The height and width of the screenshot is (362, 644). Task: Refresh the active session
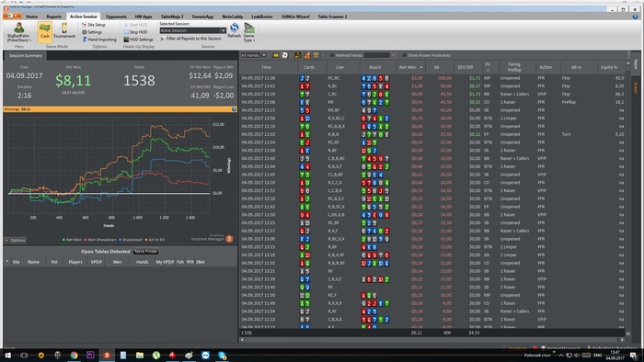tap(234, 30)
